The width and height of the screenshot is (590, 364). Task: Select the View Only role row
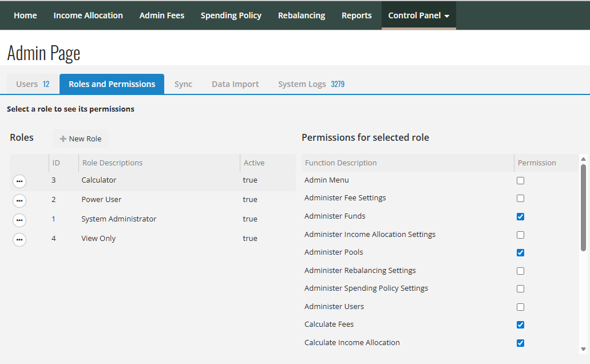coord(153,239)
